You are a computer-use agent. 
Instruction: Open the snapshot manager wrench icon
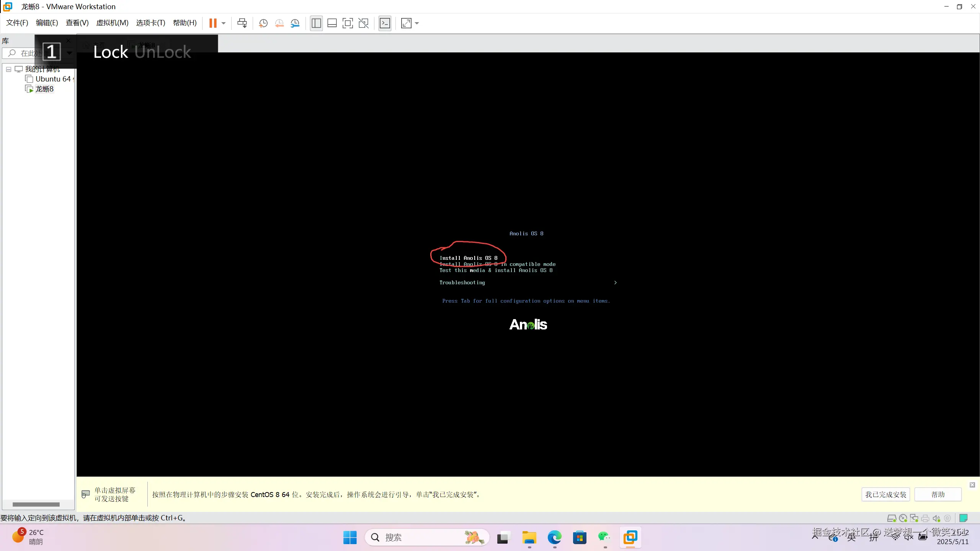coord(295,23)
